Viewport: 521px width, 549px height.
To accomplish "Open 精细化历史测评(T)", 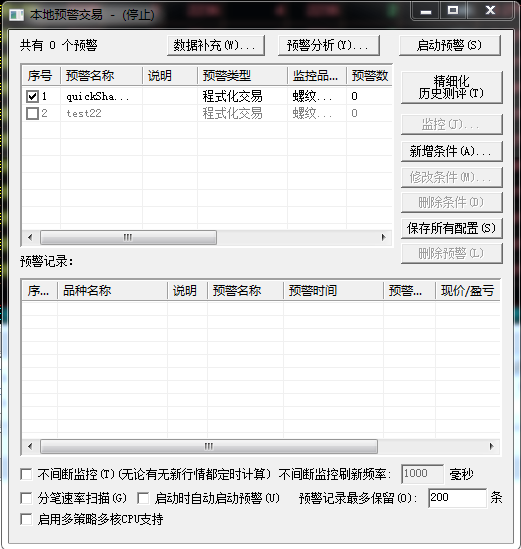I will [x=452, y=87].
